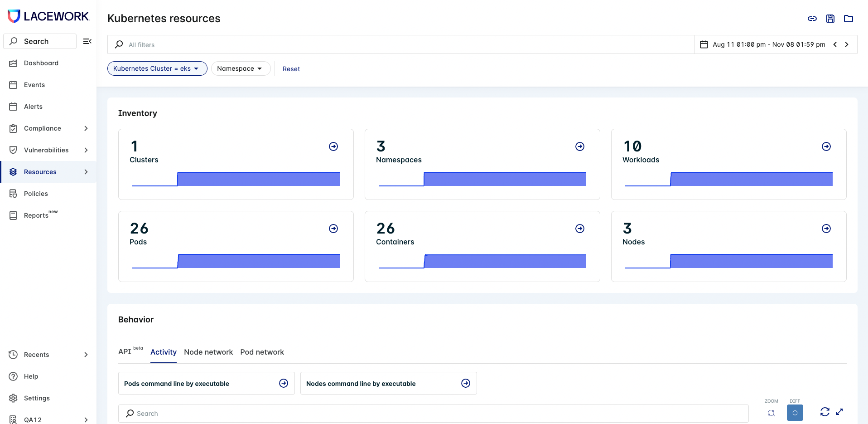Viewport: 868px width, 424px height.
Task: Click the calendar icon in the date range picker
Action: pyautogui.click(x=704, y=44)
